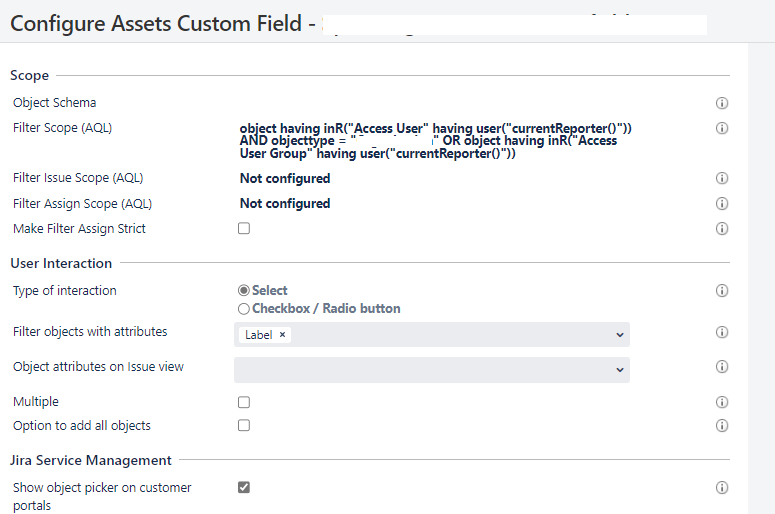Open info icon for Filter objects with attributes
This screenshot has width=775, height=514.
point(722,332)
